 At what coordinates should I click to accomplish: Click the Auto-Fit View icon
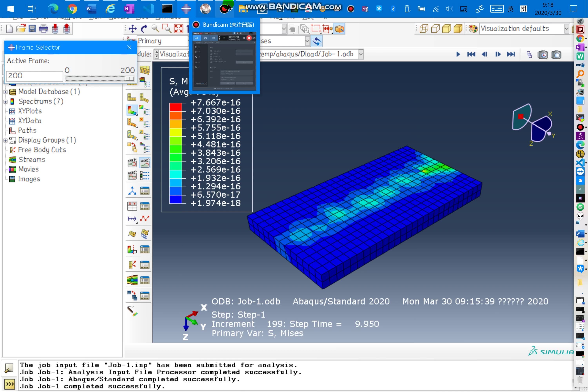point(178,28)
